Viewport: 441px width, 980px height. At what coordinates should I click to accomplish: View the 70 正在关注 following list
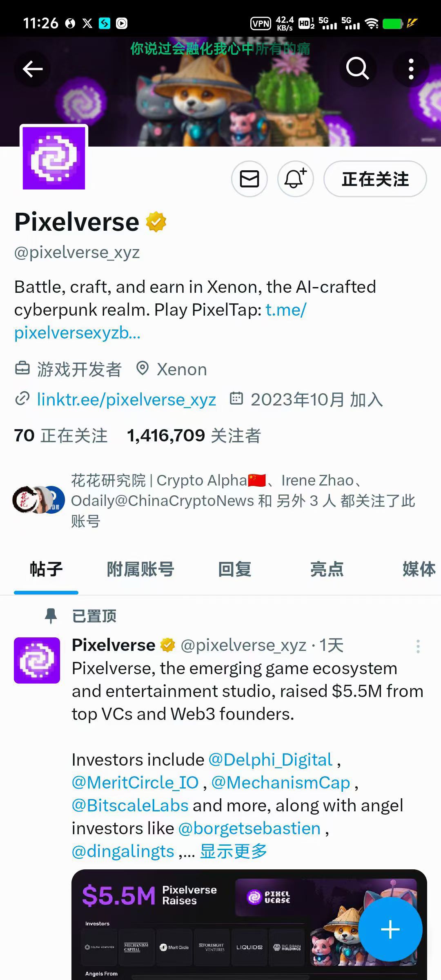click(61, 436)
